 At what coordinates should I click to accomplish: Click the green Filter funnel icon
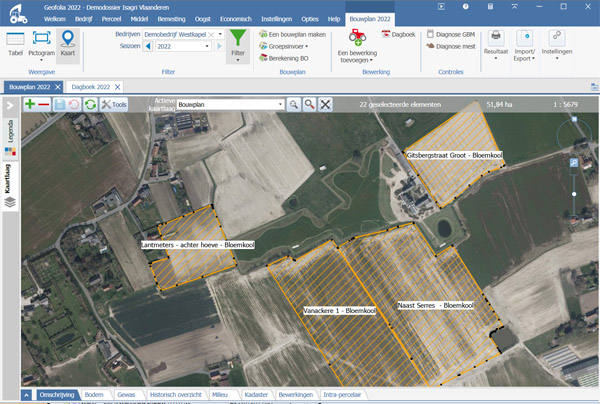(238, 38)
